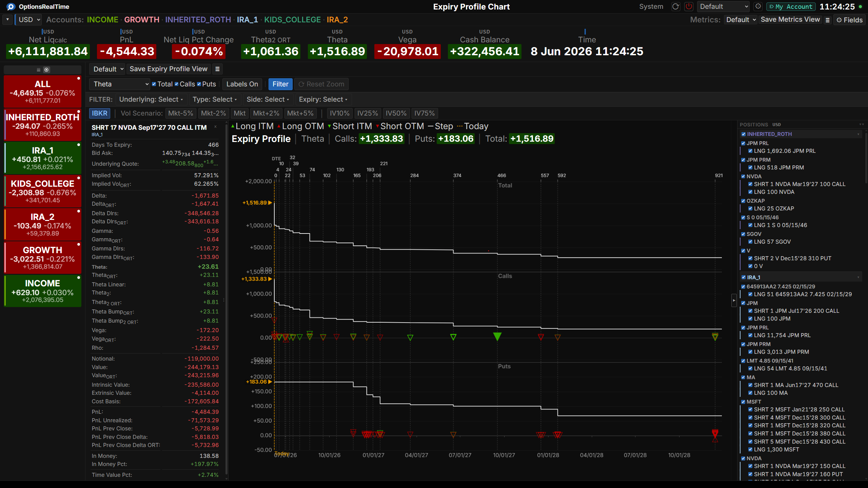
Task: Select the INHERITED_ROTH account tab
Action: (x=198, y=20)
